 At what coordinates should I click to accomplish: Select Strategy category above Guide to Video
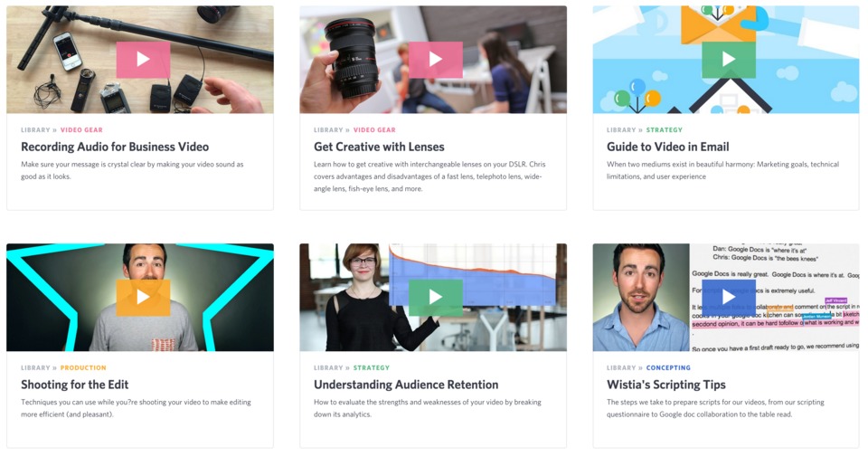pos(665,130)
